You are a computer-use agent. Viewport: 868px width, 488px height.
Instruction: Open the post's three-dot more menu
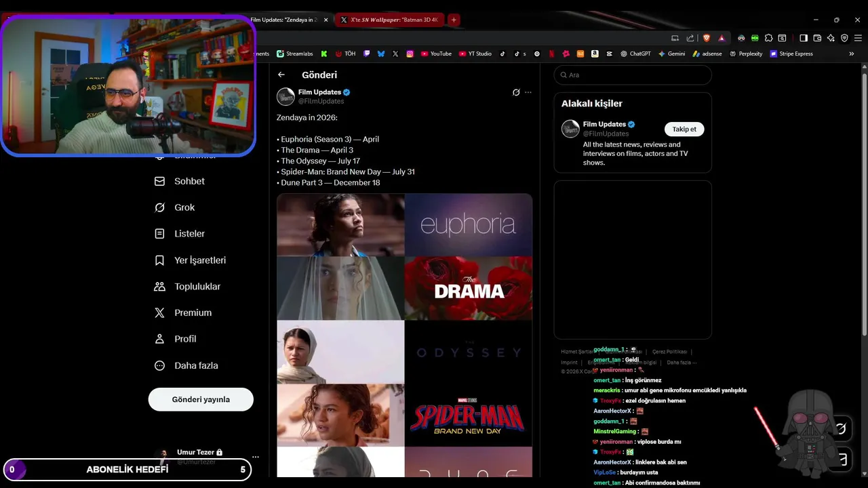tap(528, 92)
